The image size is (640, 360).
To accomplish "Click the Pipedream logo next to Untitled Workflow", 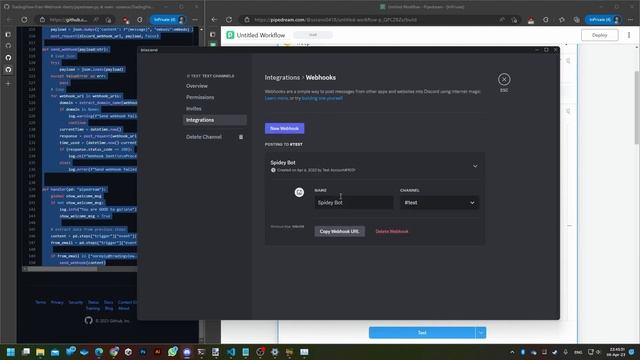I will click(x=230, y=35).
